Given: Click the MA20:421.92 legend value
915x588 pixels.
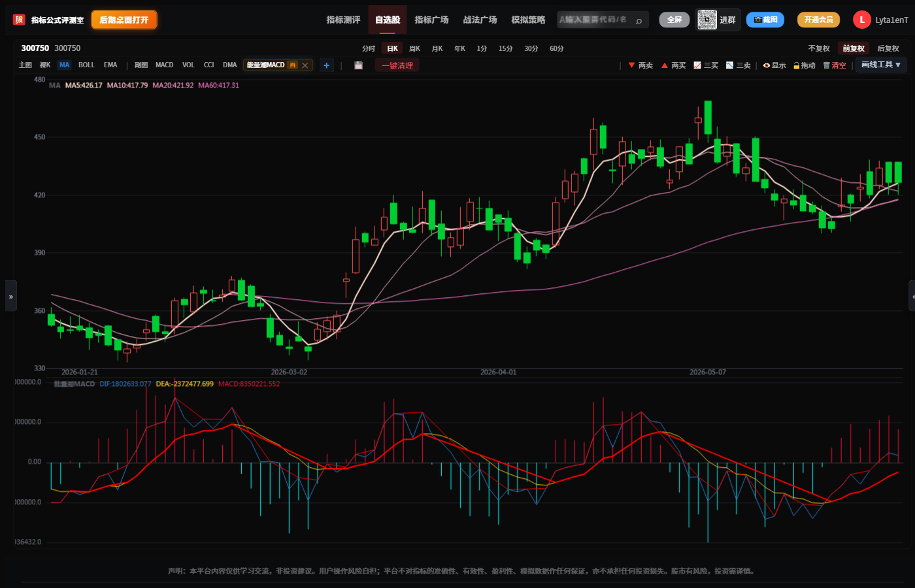Looking at the screenshot, I should tap(173, 86).
